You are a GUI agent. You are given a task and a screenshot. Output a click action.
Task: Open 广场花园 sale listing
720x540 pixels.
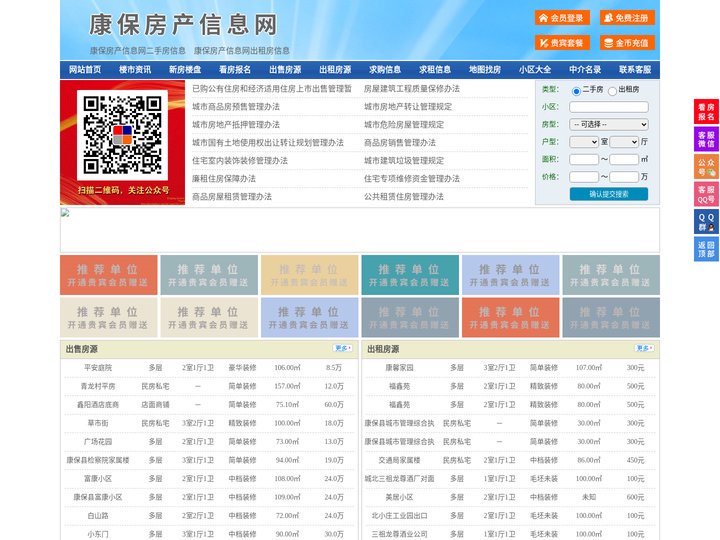(x=98, y=442)
